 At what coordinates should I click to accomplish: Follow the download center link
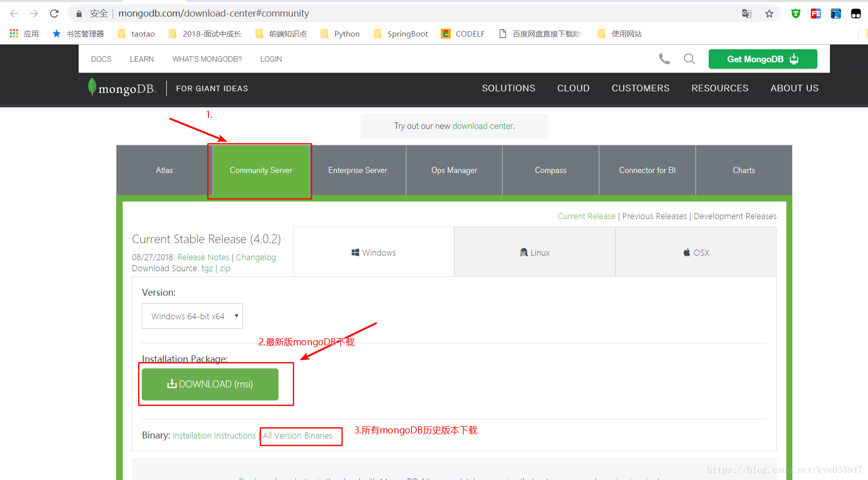(x=483, y=126)
